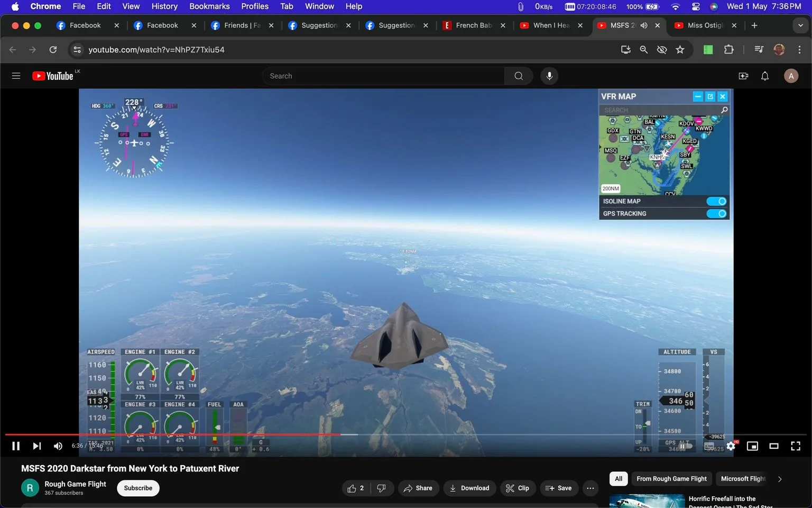Open the miniplayer
Screen dimensions: 812x508
752,446
